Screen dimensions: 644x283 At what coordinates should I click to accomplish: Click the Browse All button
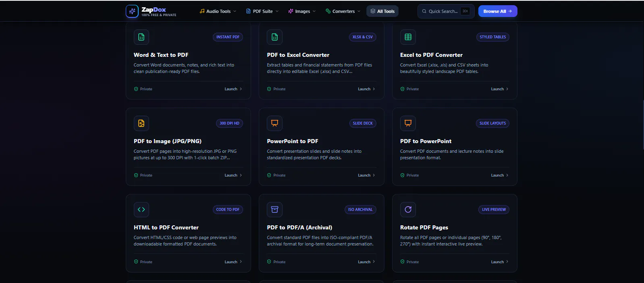click(x=498, y=11)
